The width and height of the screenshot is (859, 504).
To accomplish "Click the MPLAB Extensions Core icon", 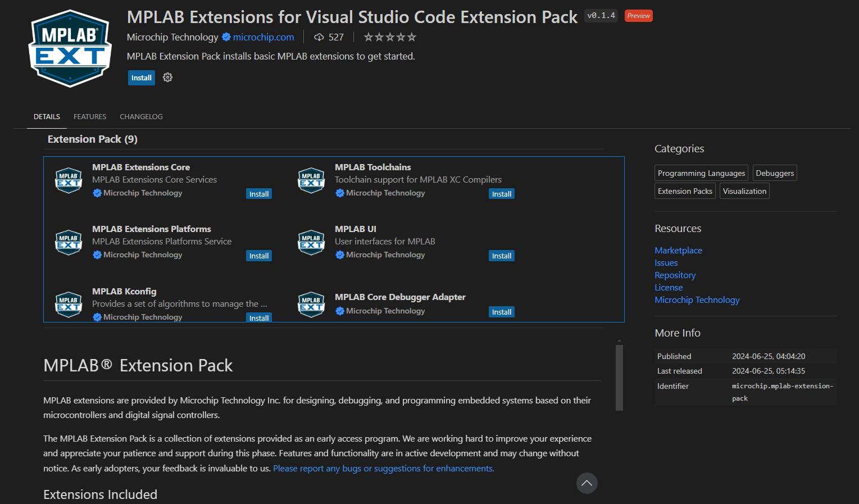I will click(x=69, y=180).
